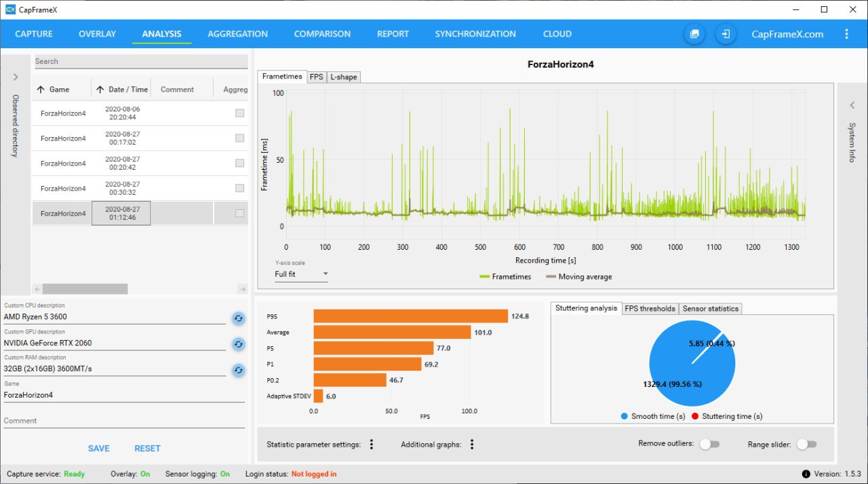Screen dimensions: 868x484
Task: Select the ANALYSIS tab
Action: tap(161, 34)
